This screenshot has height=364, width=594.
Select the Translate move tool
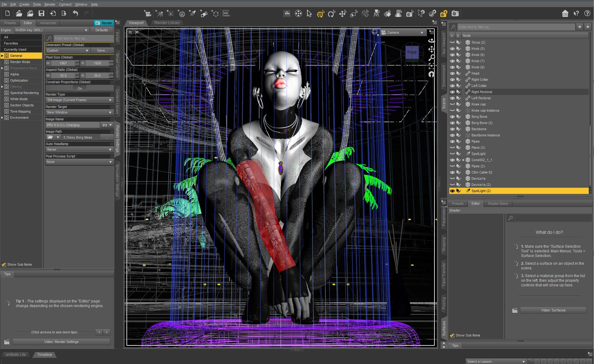tap(343, 13)
